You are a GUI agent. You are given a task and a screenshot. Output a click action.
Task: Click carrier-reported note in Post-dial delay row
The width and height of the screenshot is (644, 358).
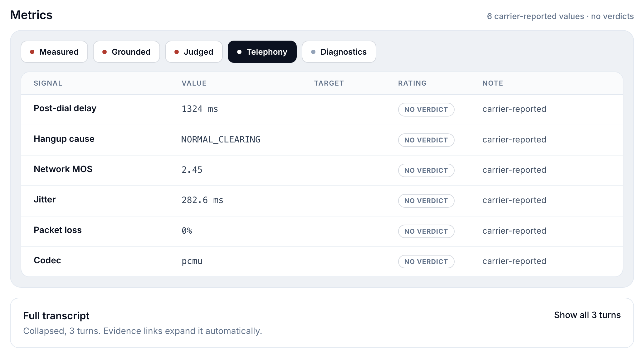(x=514, y=109)
